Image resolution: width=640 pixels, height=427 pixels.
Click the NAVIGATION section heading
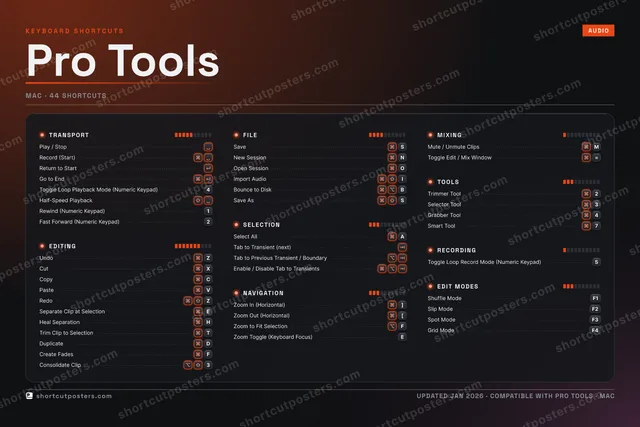(263, 293)
